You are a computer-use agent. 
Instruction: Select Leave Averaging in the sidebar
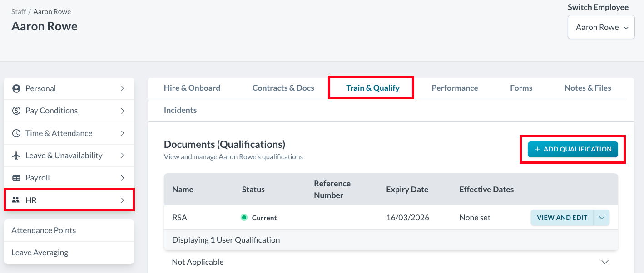[x=40, y=253]
